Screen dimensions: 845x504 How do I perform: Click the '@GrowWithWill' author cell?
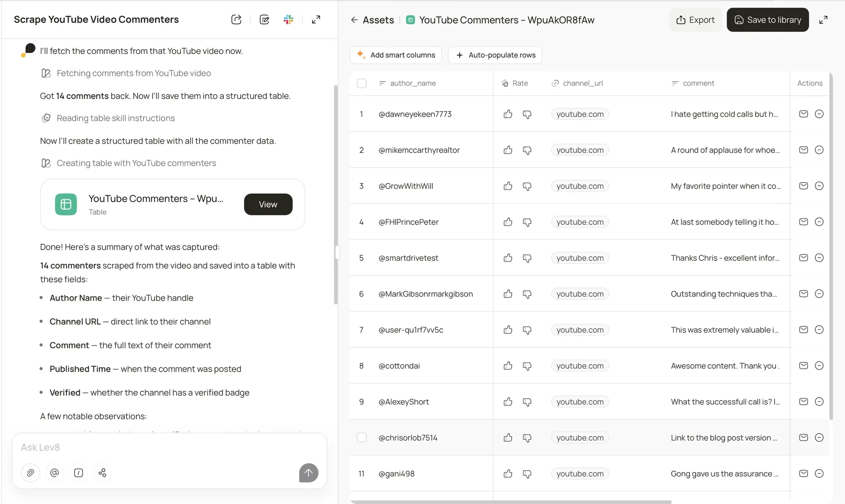coord(406,186)
